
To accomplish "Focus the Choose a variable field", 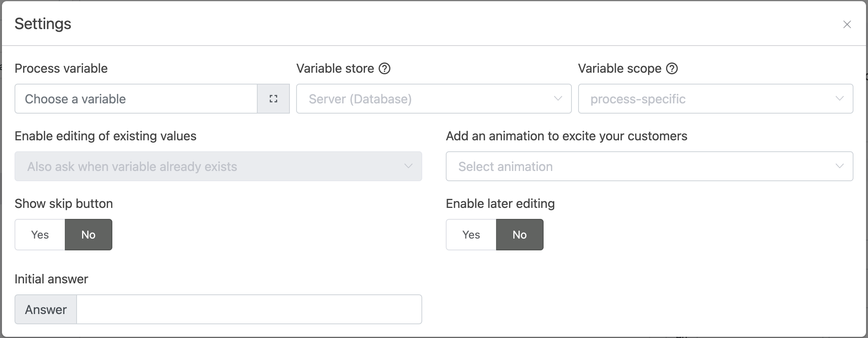I will 136,99.
